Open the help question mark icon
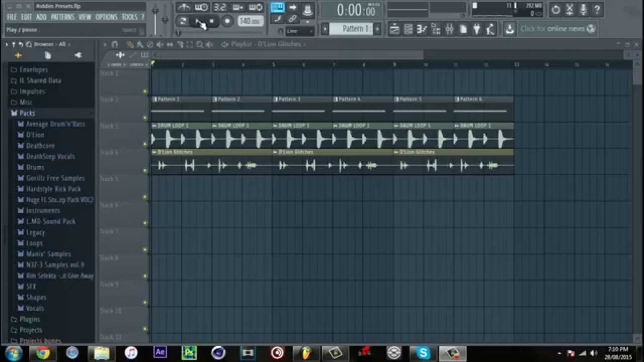644x362 pixels. tap(597, 10)
